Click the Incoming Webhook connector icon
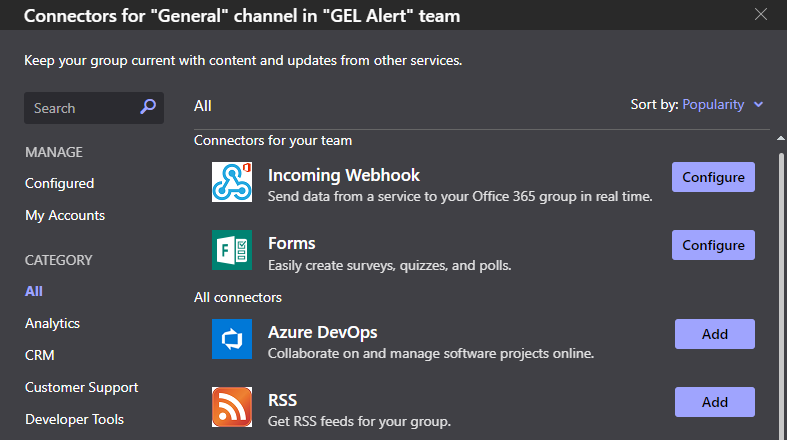 coord(232,182)
